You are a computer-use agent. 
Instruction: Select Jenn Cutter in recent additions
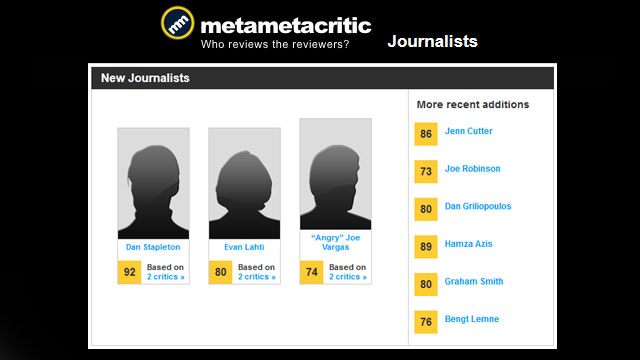[469, 131]
